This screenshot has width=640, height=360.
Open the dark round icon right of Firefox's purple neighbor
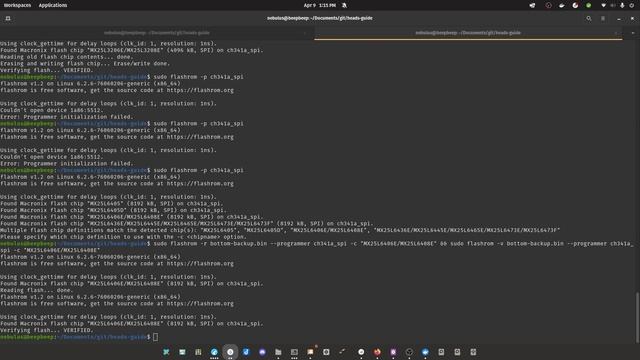coord(409,352)
